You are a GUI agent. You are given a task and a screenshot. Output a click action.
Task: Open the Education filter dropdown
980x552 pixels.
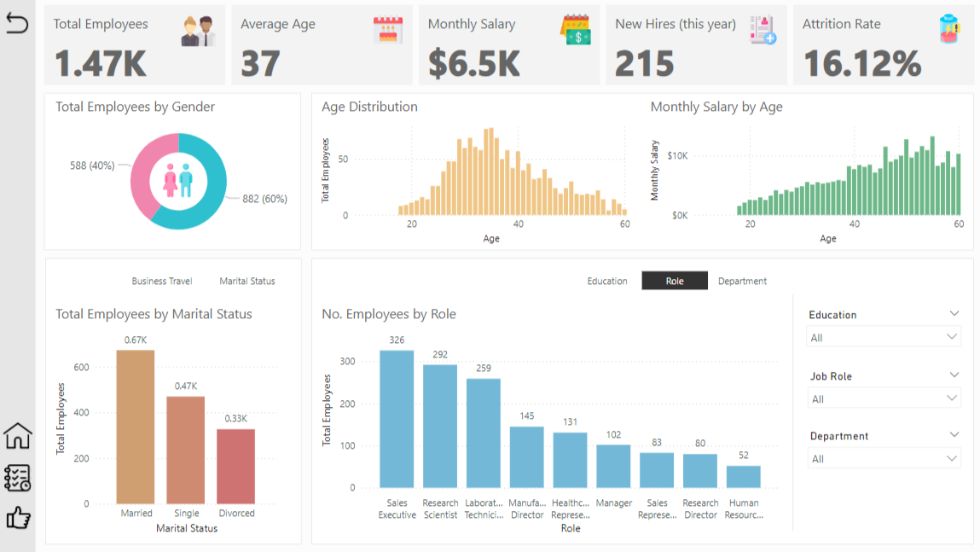coord(884,338)
